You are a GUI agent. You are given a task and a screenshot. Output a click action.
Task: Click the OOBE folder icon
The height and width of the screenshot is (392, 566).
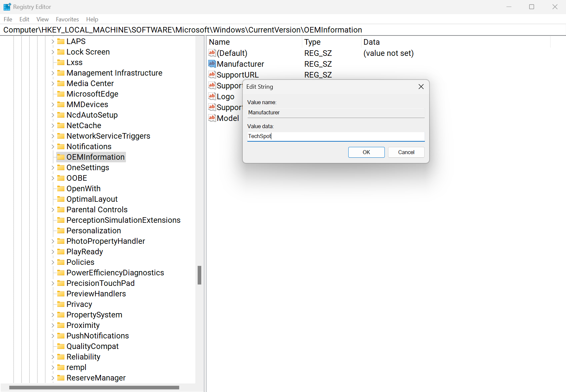(x=61, y=178)
